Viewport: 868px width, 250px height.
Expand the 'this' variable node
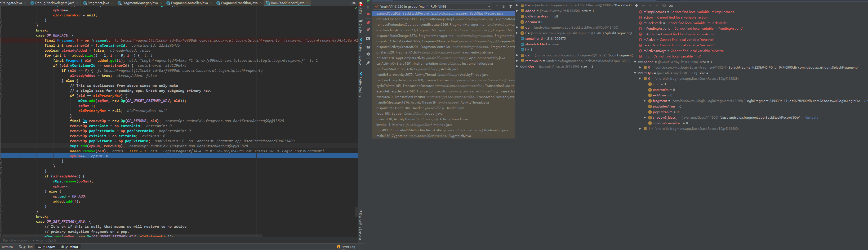517,5
